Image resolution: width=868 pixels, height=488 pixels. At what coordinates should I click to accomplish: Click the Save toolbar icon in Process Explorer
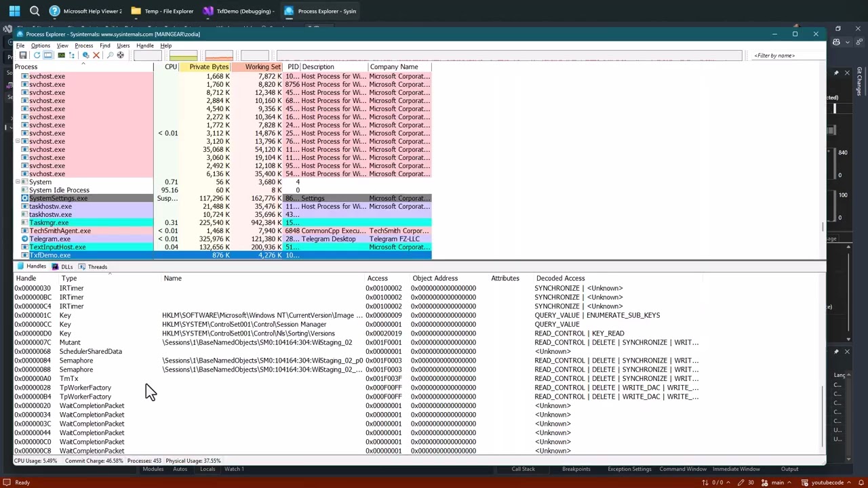coord(23,56)
